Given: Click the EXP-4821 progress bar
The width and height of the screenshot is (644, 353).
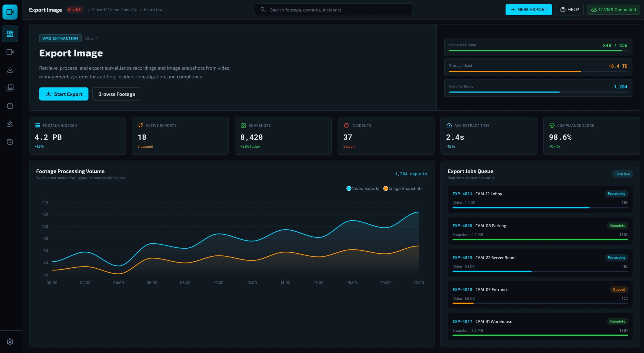Looking at the screenshot, I should 540,208.
